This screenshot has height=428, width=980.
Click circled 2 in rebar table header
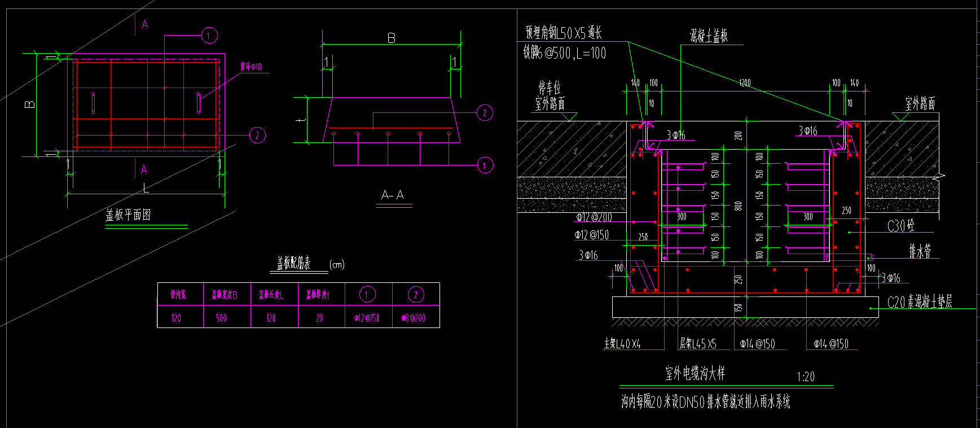click(416, 294)
